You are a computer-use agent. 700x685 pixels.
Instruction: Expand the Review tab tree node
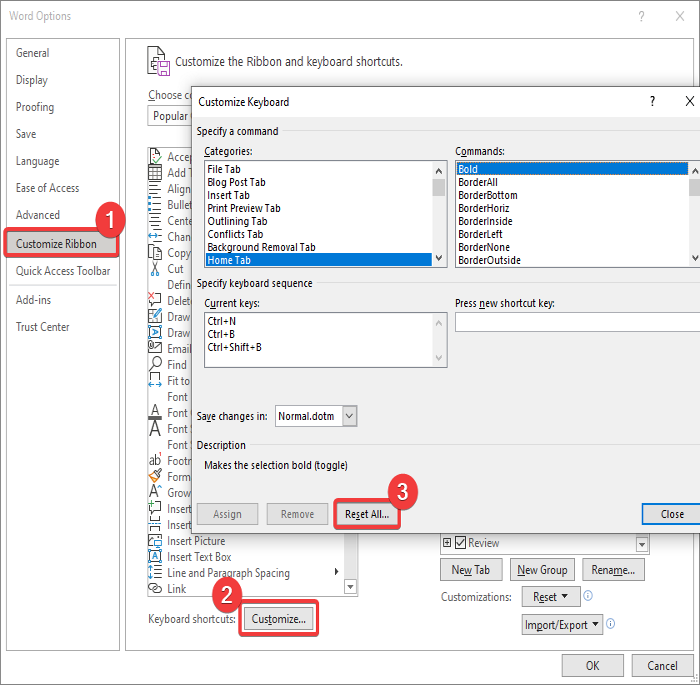(447, 543)
